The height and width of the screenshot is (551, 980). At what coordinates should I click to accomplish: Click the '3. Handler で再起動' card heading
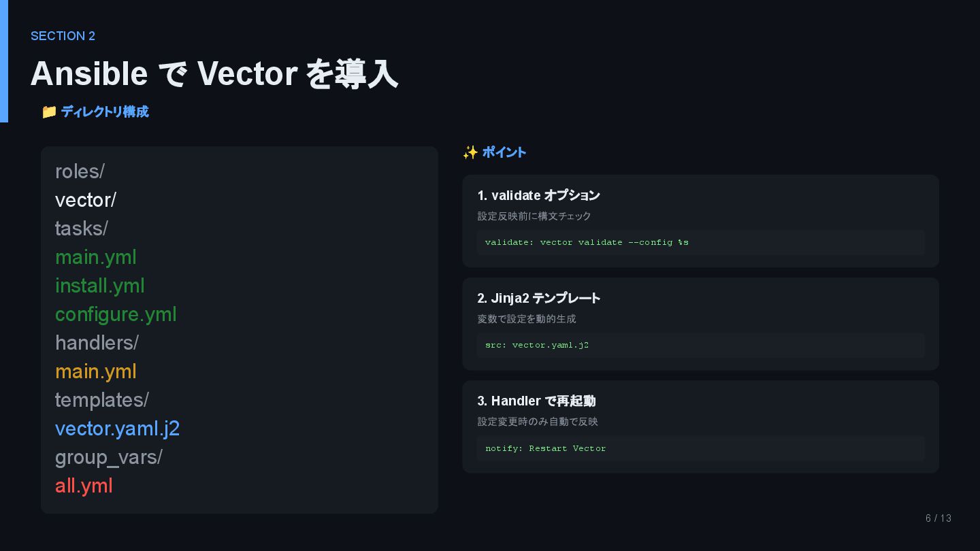pyautogui.click(x=536, y=401)
